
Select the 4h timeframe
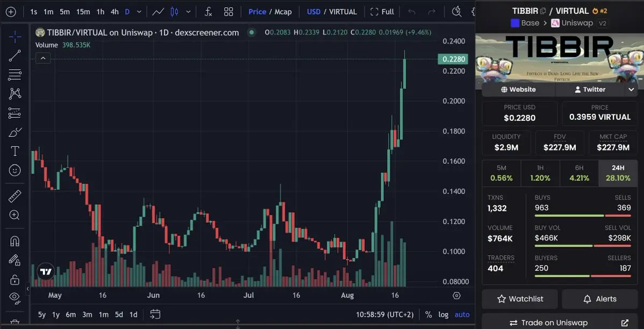[x=114, y=11]
